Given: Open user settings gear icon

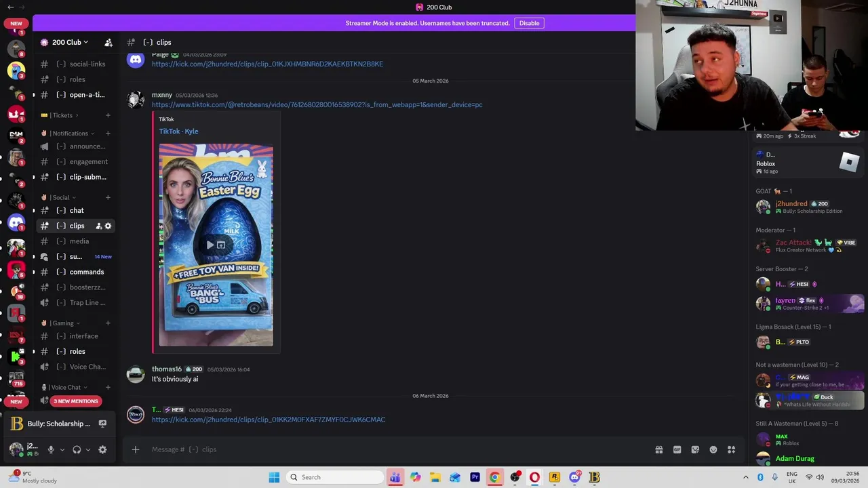Looking at the screenshot, I should 102,449.
